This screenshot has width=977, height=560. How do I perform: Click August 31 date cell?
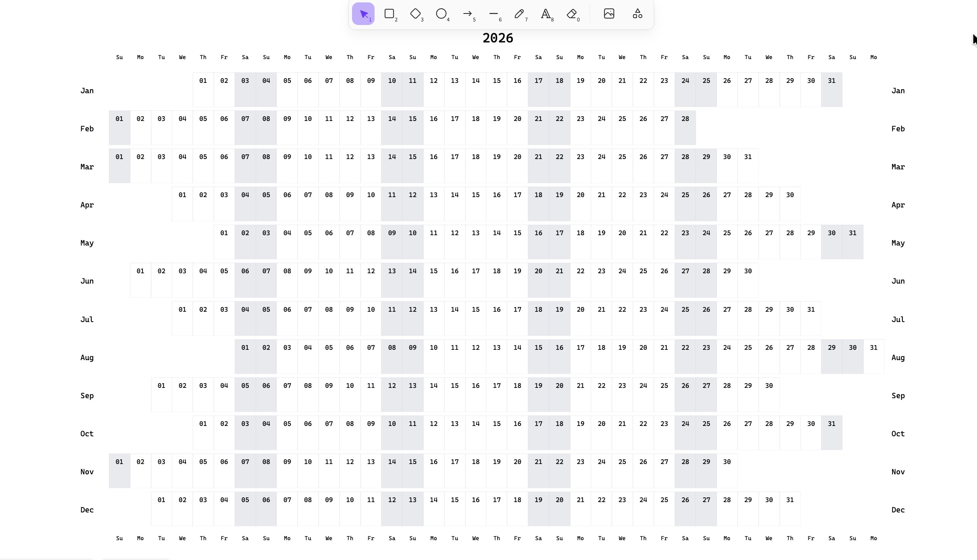pos(873,356)
